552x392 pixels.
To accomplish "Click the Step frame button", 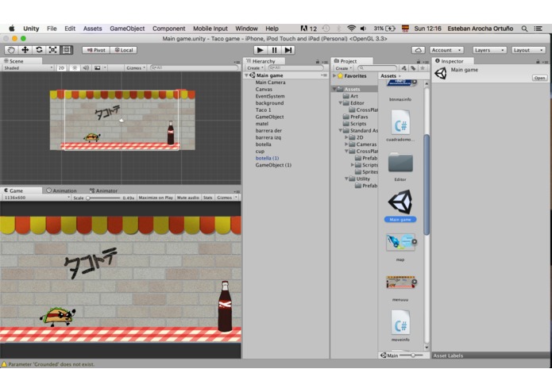I will coord(288,50).
